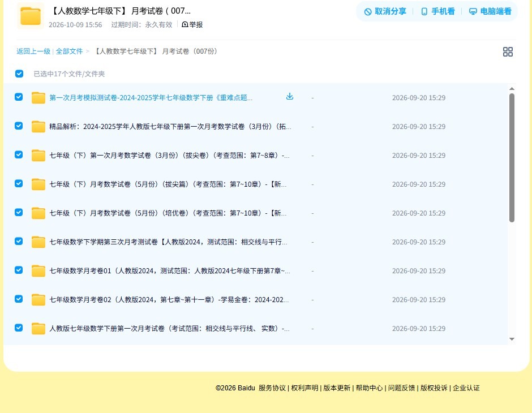
Task: Uncheck 人教版七年级数学下册第一次月考 checkbox
Action: pyautogui.click(x=19, y=328)
